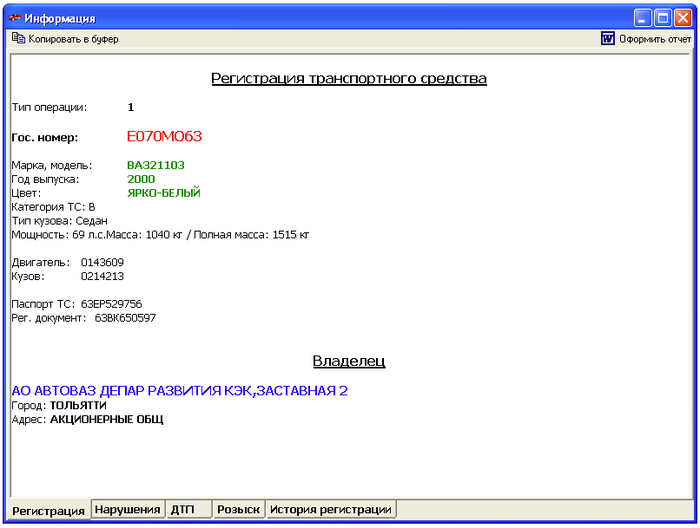
Task: Click registration document 63ВК650597
Action: click(125, 318)
